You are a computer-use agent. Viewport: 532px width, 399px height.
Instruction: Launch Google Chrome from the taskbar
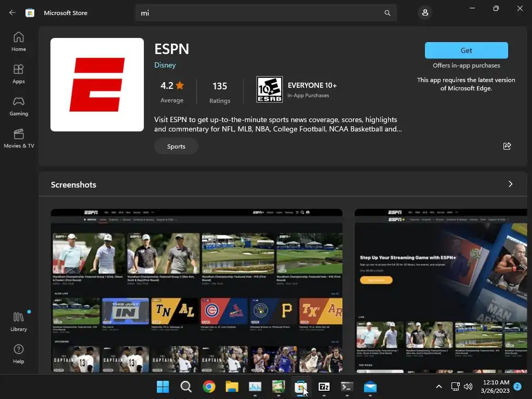(209, 387)
